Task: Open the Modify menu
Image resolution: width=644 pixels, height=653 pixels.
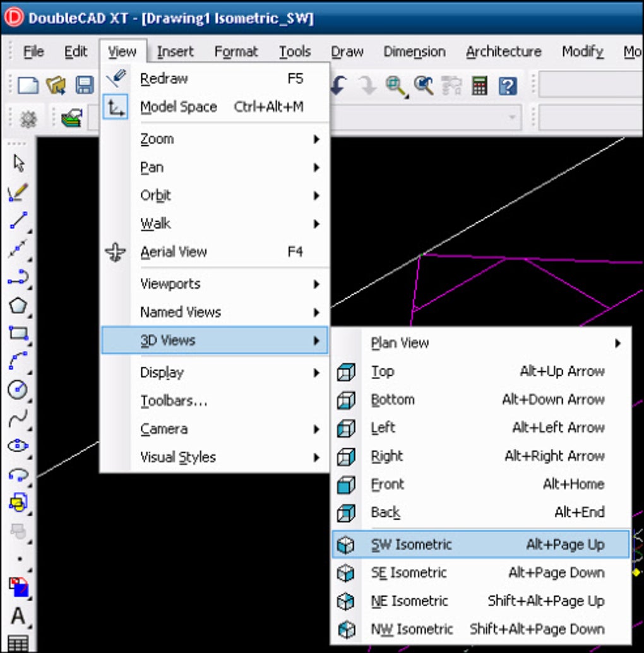Action: click(583, 52)
